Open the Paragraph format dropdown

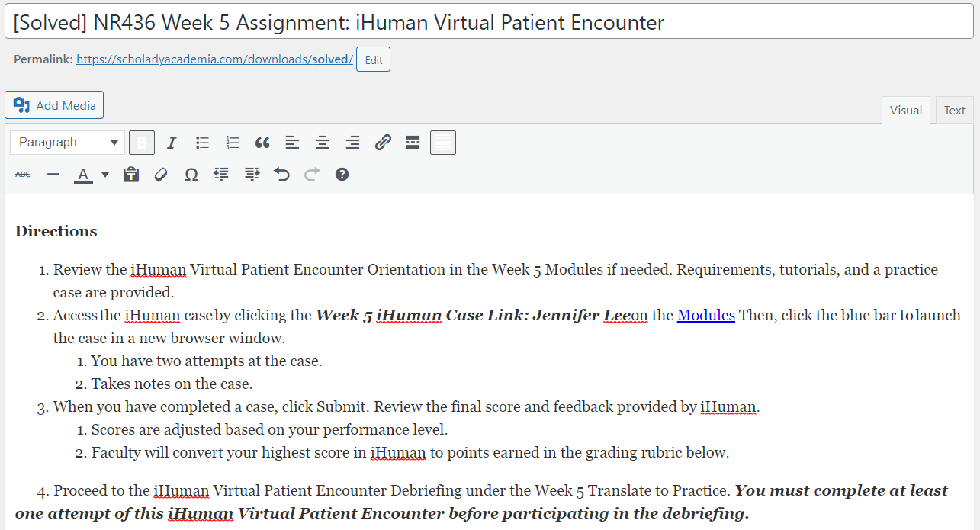[67, 143]
